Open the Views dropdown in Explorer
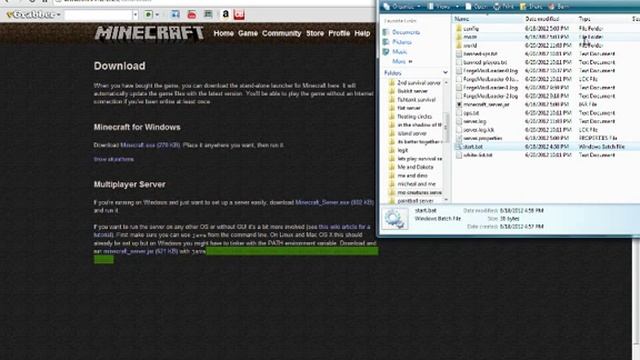The image size is (640, 360). (x=443, y=7)
